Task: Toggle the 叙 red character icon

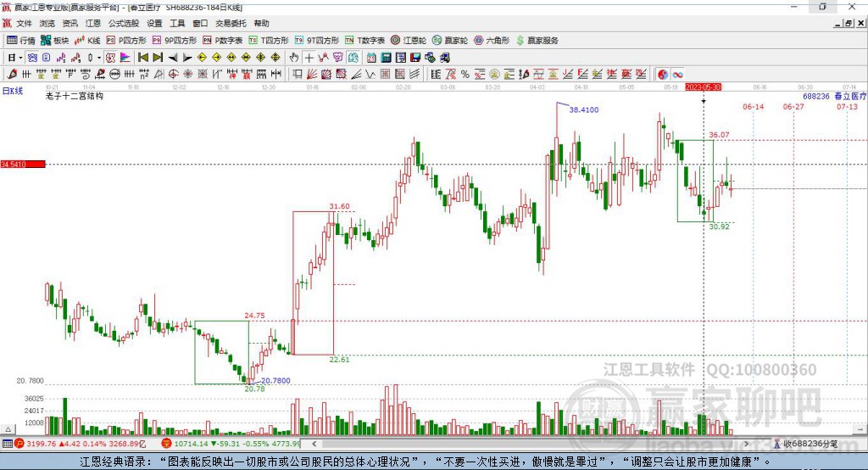Action: 111,58
